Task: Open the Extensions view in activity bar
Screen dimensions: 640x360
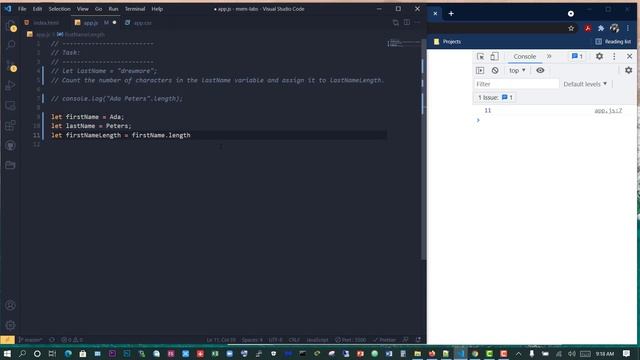Action: [11, 125]
